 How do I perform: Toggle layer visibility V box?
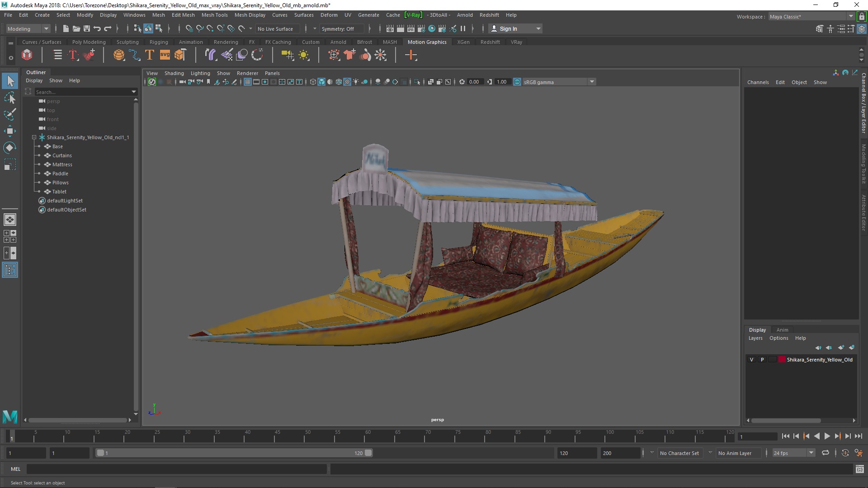pyautogui.click(x=751, y=360)
